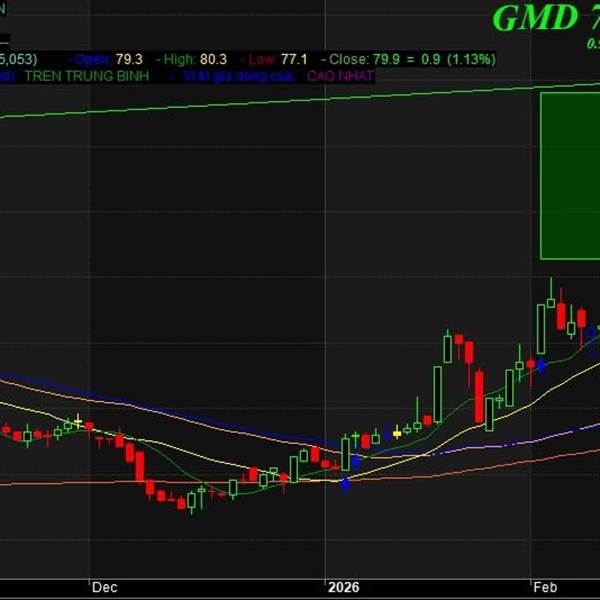The image size is (600, 600).
Task: Select the TREN TRUNG BINH label
Action: click(87, 76)
